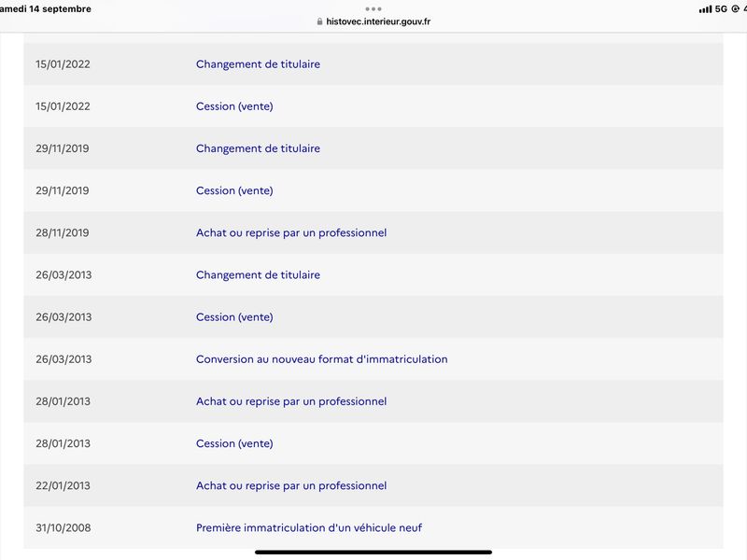Open the 26/03/2013 Changement de titulaire entry
This screenshot has width=747, height=560.
[x=373, y=274]
